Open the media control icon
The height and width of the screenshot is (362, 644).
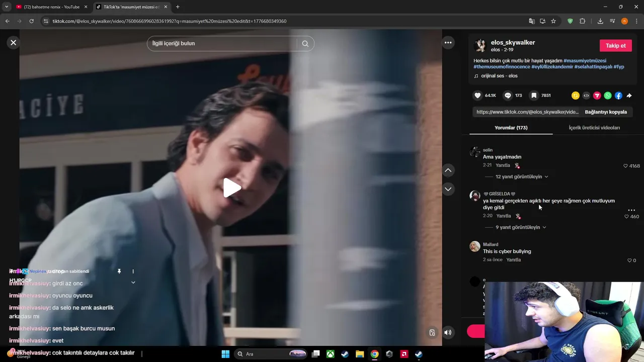612,21
